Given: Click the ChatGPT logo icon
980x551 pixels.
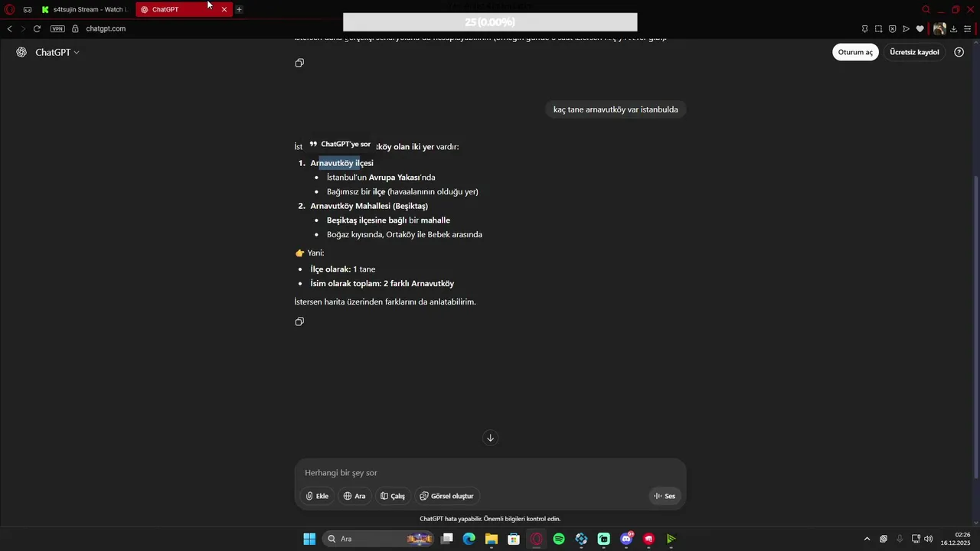Looking at the screenshot, I should 21,52.
